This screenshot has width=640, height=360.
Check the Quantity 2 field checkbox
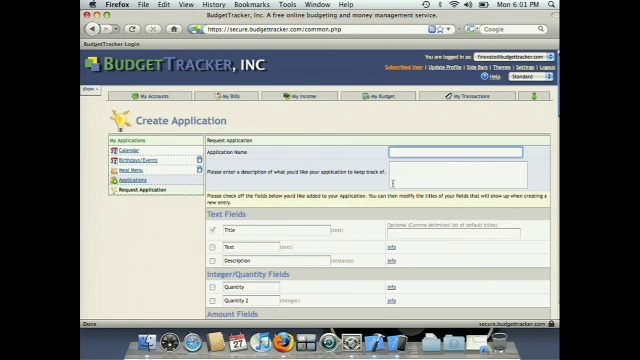click(x=212, y=301)
